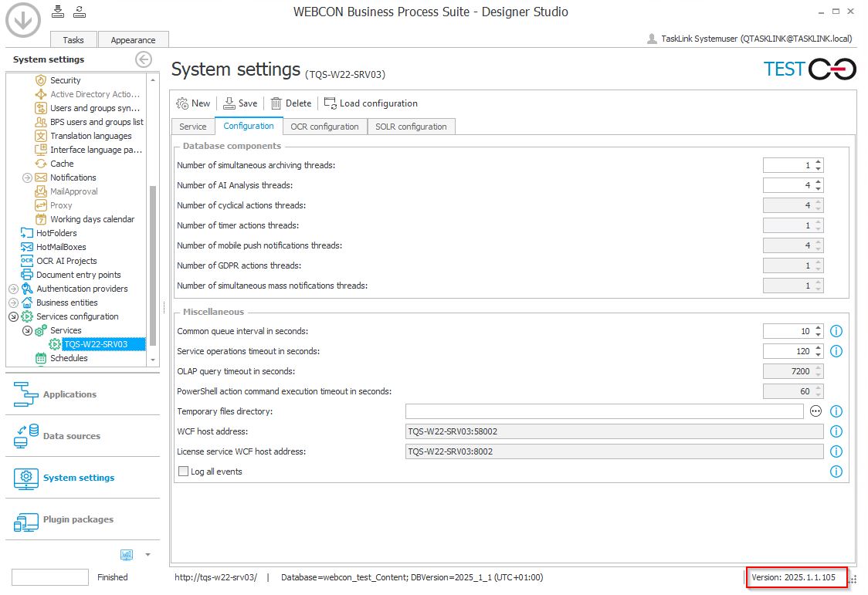Click the Interface language packs icon
The image size is (868, 595).
pos(41,149)
